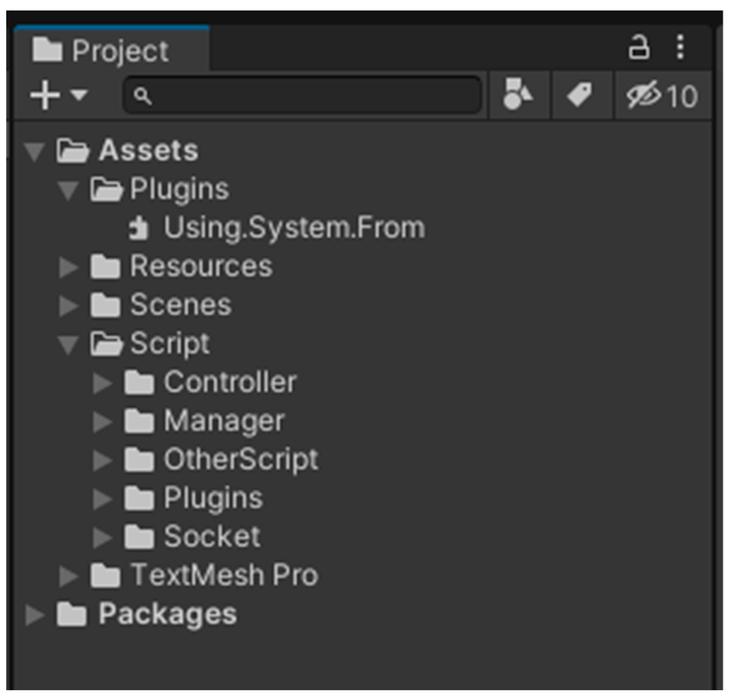Click the Packages folder icon
732x700 pixels.
71,614
